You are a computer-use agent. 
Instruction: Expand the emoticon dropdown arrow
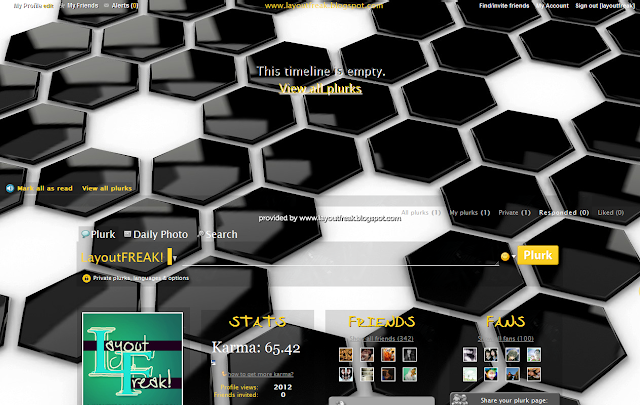point(513,256)
